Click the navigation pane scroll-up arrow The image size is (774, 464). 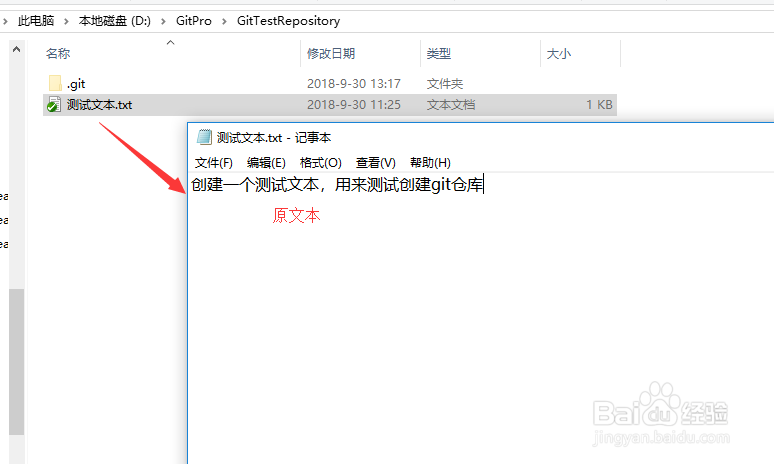(x=16, y=49)
